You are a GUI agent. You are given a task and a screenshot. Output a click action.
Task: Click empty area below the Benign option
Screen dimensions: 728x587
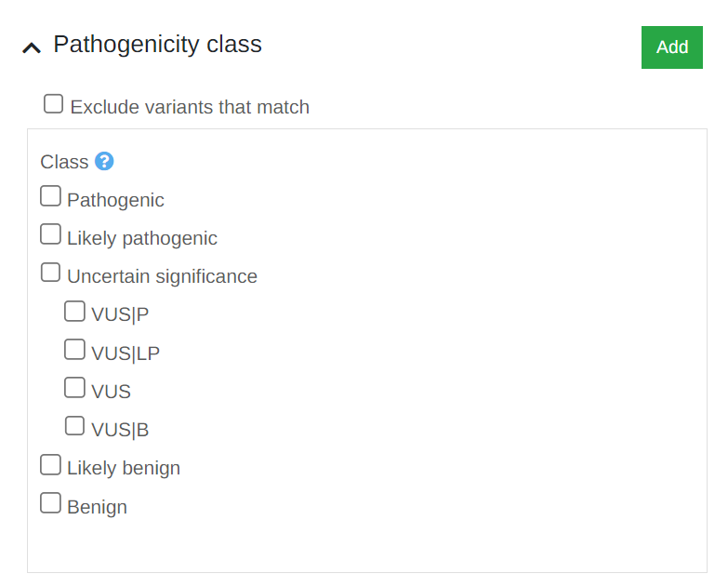click(x=363, y=544)
